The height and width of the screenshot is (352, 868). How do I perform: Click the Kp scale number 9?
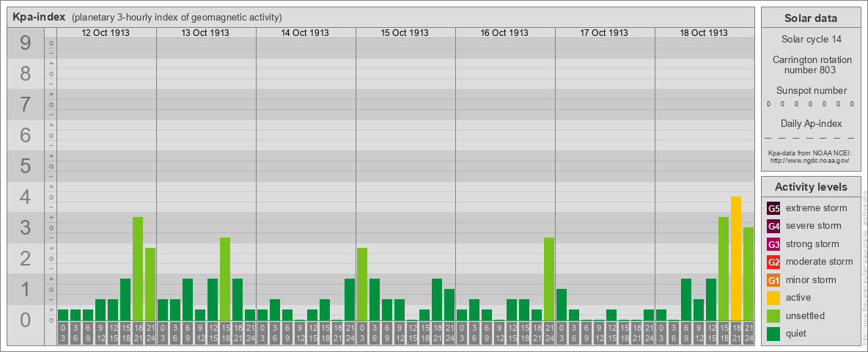26,43
